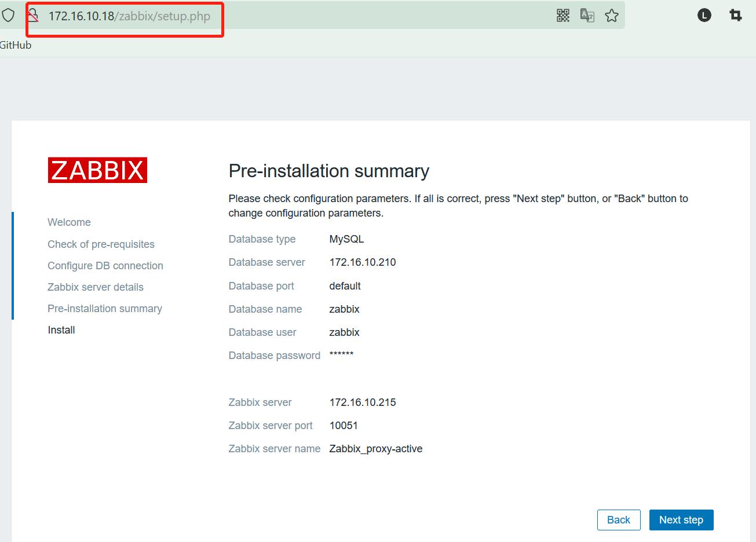The image size is (756, 542).
Task: Open the account profile L icon
Action: coord(704,16)
